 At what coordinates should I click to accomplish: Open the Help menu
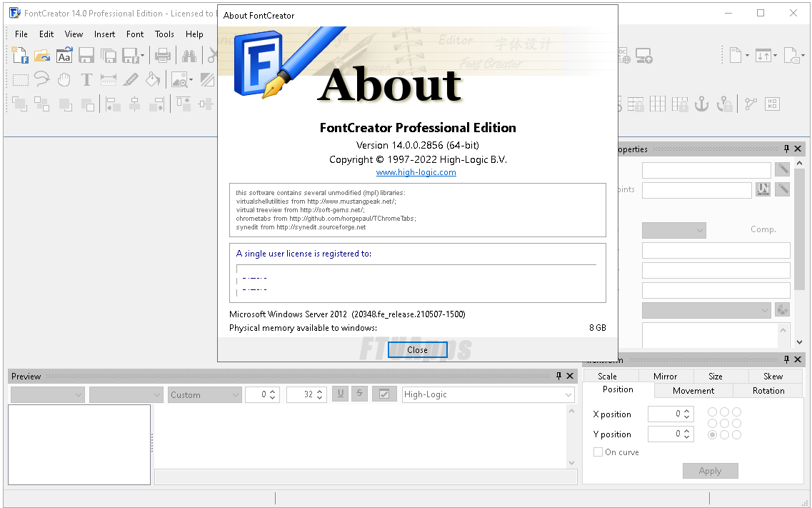point(194,34)
